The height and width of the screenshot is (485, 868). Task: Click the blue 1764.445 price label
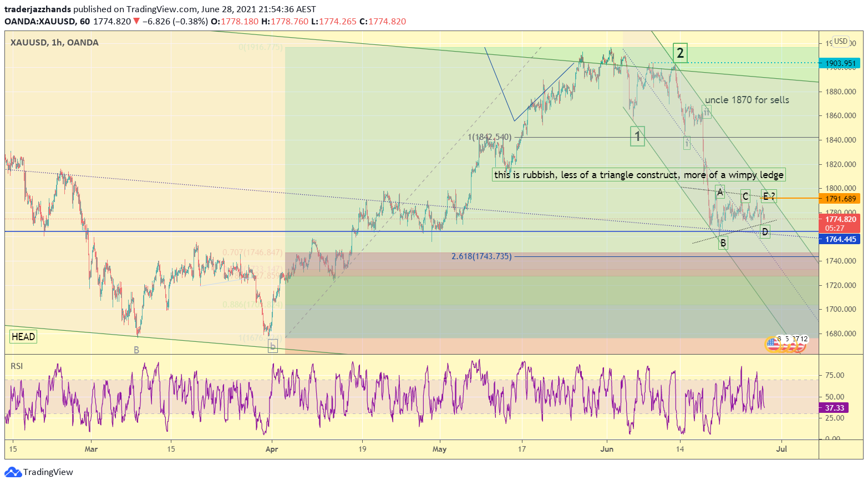(840, 239)
